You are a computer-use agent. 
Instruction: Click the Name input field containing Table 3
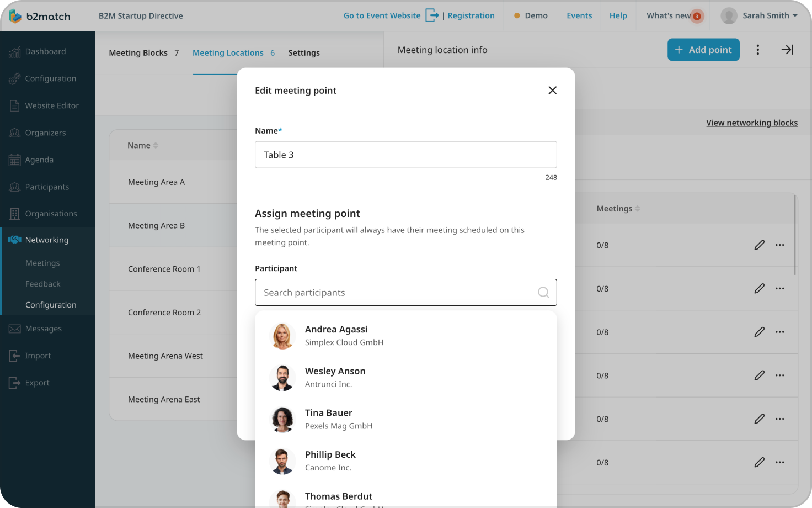[406, 155]
